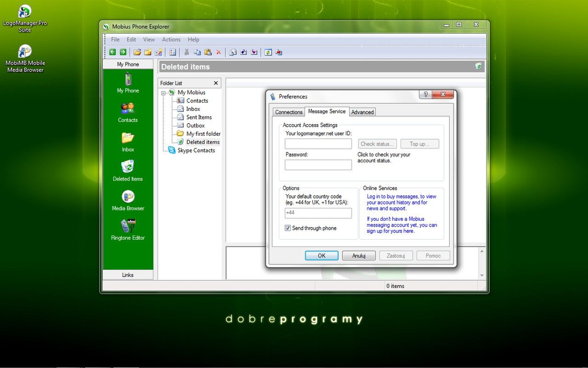Click the list properties toolbar icon
This screenshot has width=588, height=368.
(173, 52)
